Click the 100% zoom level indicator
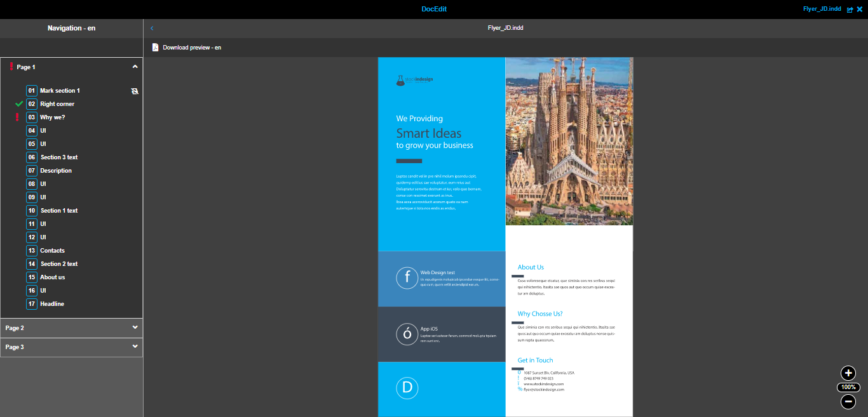The image size is (868, 417). click(x=848, y=387)
